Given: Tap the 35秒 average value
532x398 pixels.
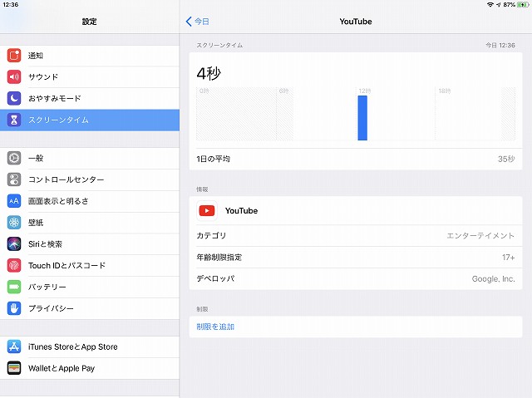Looking at the screenshot, I should point(506,159).
